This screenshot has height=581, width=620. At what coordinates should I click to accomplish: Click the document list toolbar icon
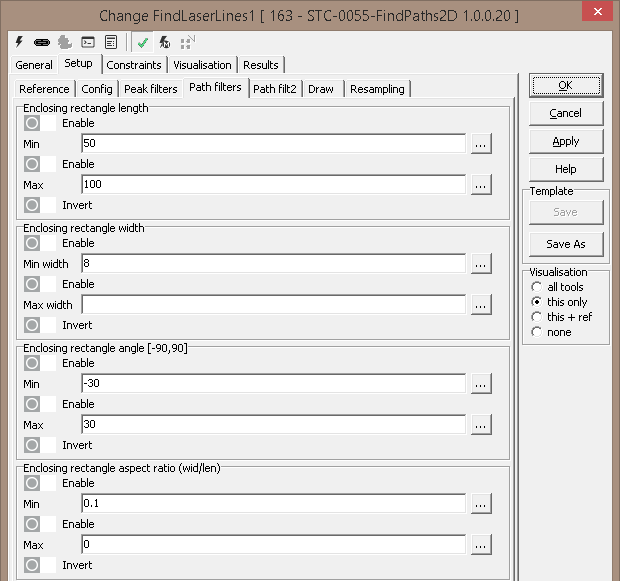click(x=110, y=43)
